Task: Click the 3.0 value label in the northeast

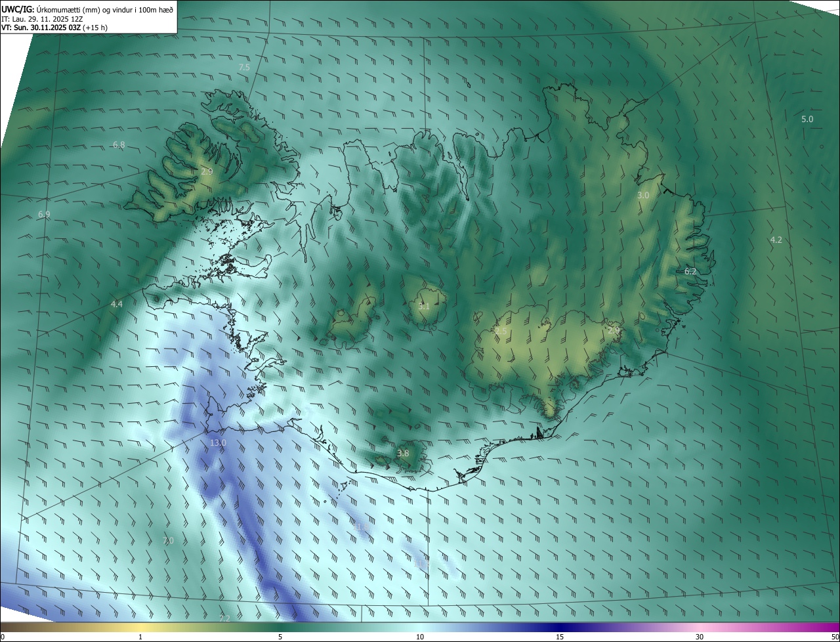Action: pyautogui.click(x=643, y=196)
